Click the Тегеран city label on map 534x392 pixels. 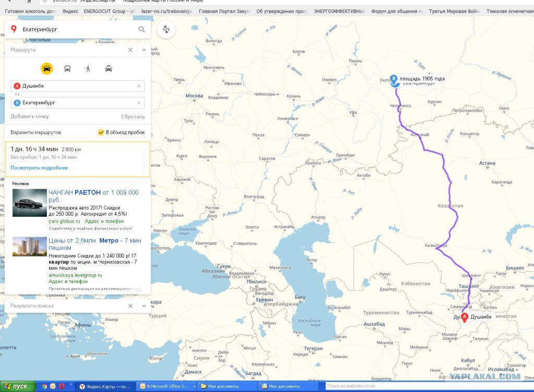tap(313, 349)
